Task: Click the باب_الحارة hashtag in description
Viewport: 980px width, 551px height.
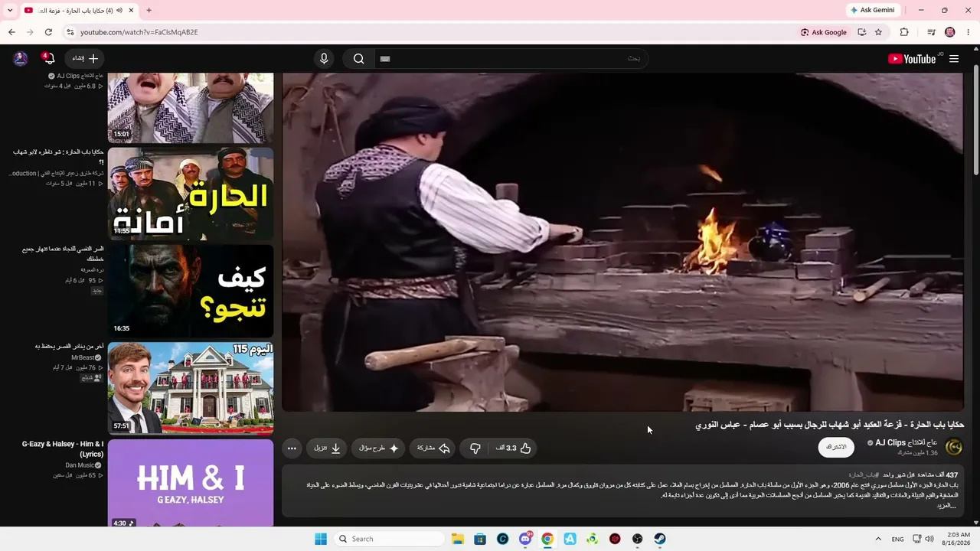Action: (863, 475)
